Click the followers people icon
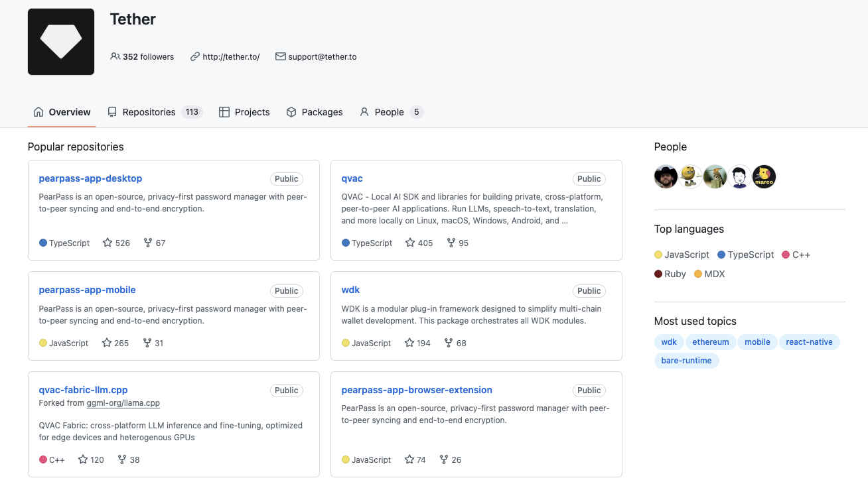This screenshot has width=868, height=490. tap(115, 57)
